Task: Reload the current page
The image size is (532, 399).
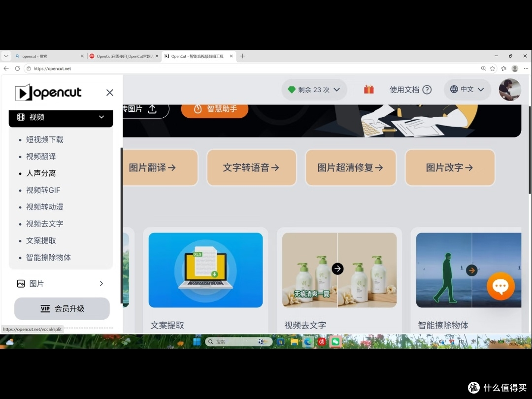Action: coord(17,68)
